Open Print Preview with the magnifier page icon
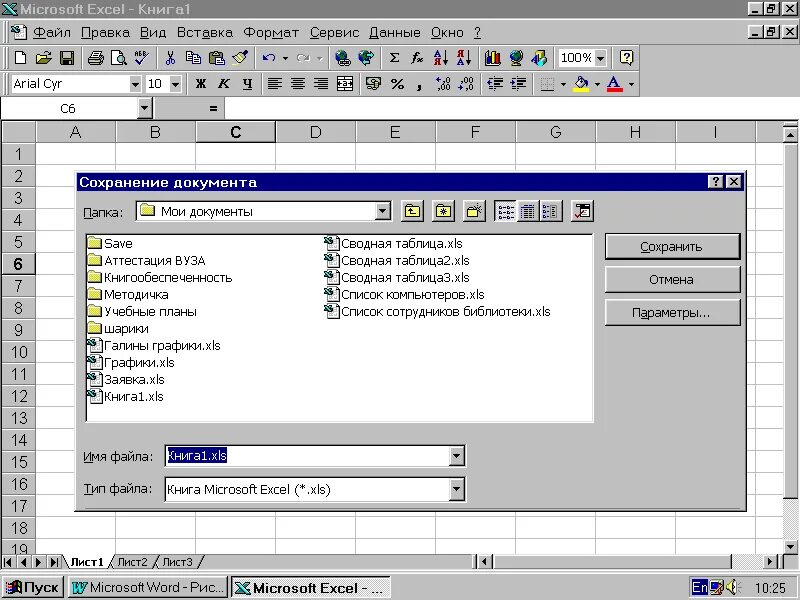Image resolution: width=800 pixels, height=600 pixels. [118, 58]
